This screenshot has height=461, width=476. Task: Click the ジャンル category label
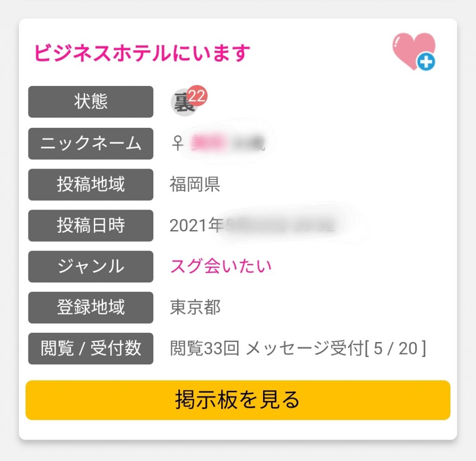(91, 266)
